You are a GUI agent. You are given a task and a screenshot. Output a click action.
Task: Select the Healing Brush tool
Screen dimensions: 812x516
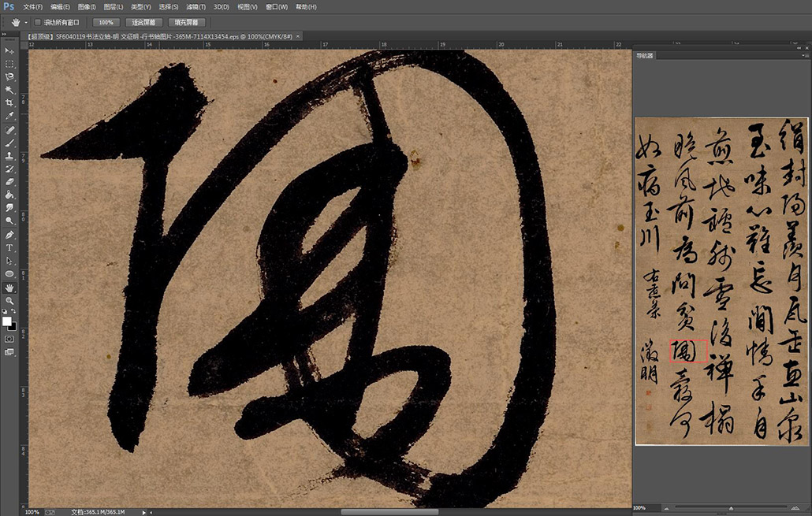coord(9,131)
